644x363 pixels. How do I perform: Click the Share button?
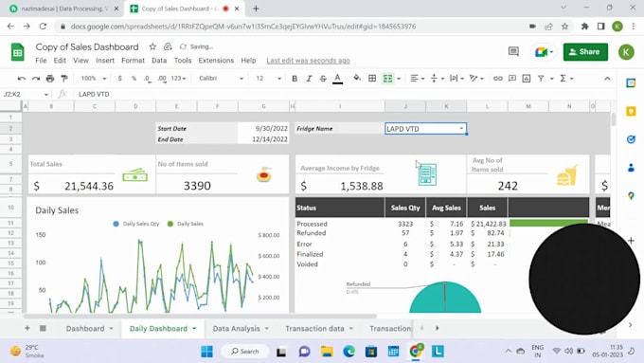[585, 52]
